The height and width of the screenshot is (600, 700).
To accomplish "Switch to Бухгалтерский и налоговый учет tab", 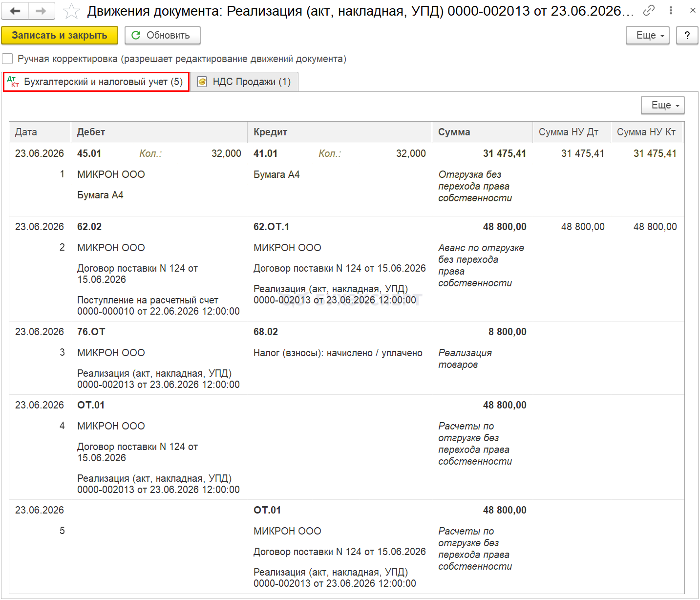I will 96,82.
